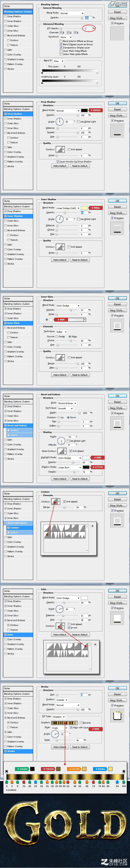Open Stroke Position Outside dropdown
The image size is (130, 868).
click(x=61, y=700)
